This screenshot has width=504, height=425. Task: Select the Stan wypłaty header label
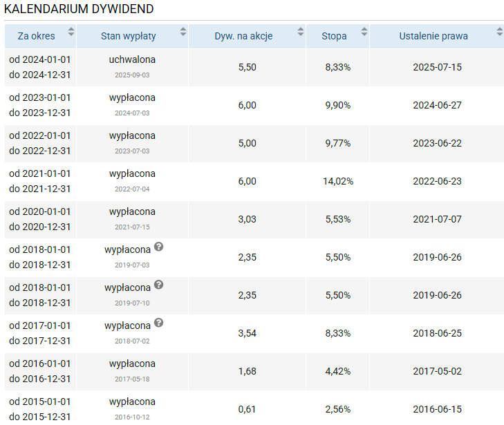point(128,36)
